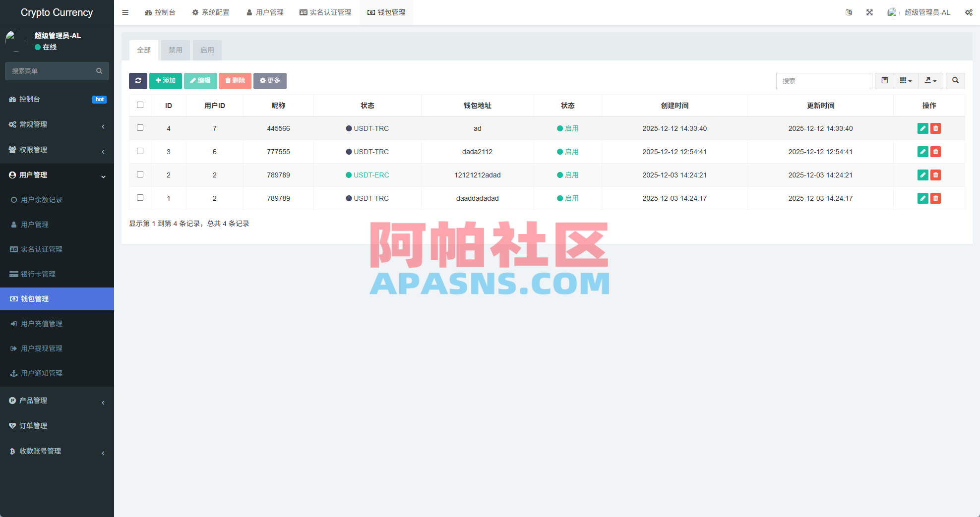Select the checkbox for row ID 1
Image resolution: width=980 pixels, height=517 pixels.
140,198
